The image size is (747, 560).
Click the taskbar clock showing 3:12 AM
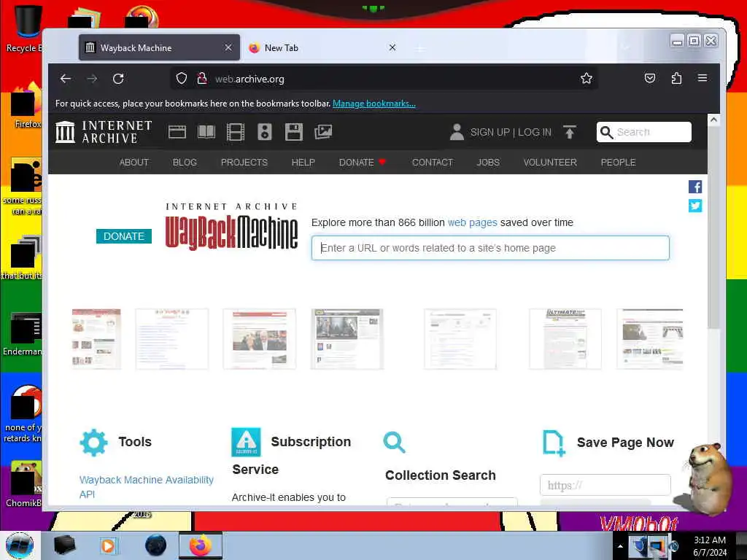pos(710,546)
